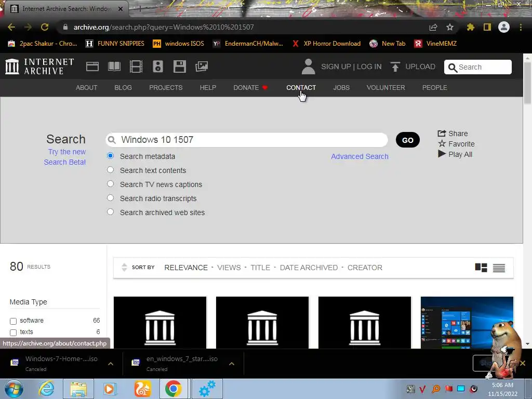The height and width of the screenshot is (399, 532).
Task: Click the share page icon in the address bar
Action: (x=433, y=27)
